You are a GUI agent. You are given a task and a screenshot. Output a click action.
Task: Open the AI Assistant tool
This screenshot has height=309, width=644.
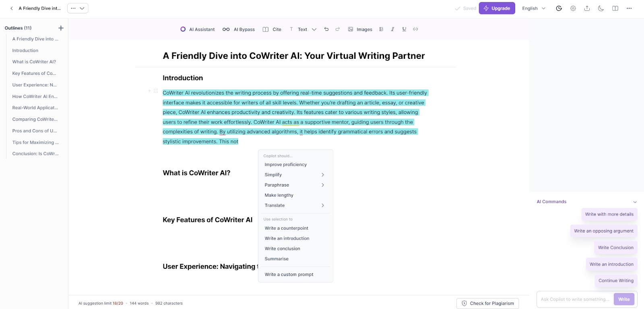[198, 29]
